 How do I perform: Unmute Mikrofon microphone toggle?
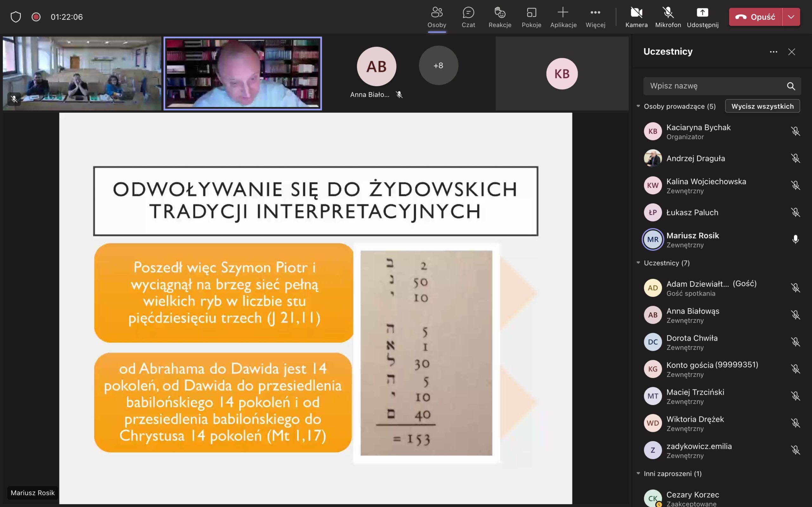pyautogui.click(x=668, y=17)
